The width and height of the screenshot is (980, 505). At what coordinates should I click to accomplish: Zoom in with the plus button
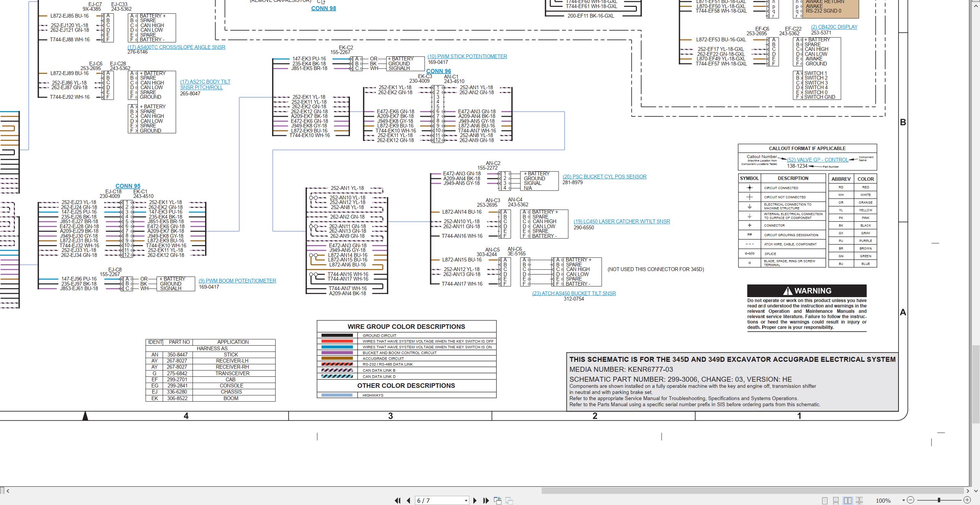point(967,500)
